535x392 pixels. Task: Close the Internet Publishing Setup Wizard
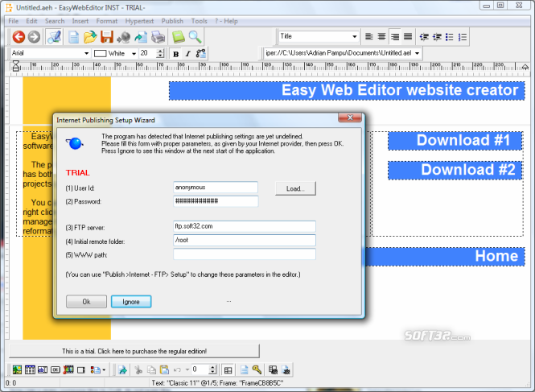[350, 118]
